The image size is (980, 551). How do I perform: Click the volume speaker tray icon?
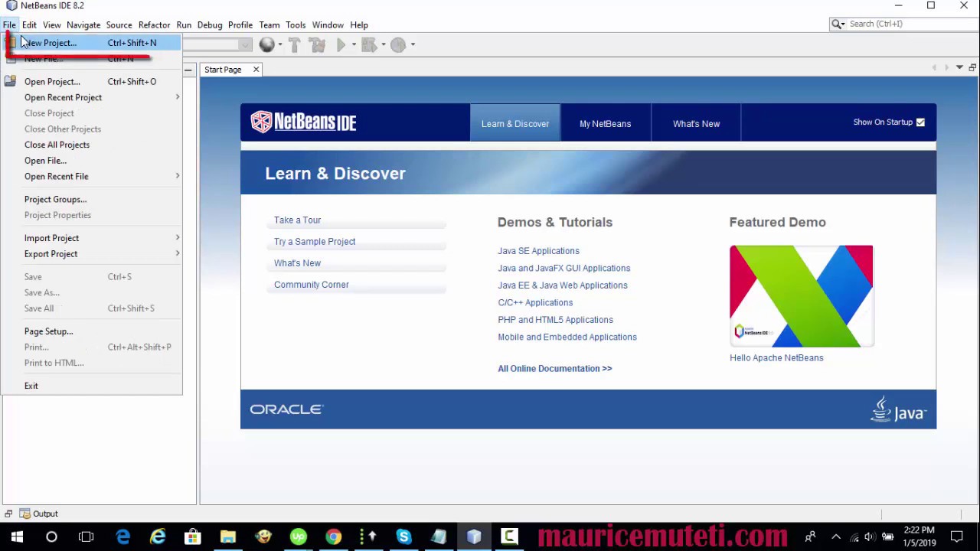(870, 536)
